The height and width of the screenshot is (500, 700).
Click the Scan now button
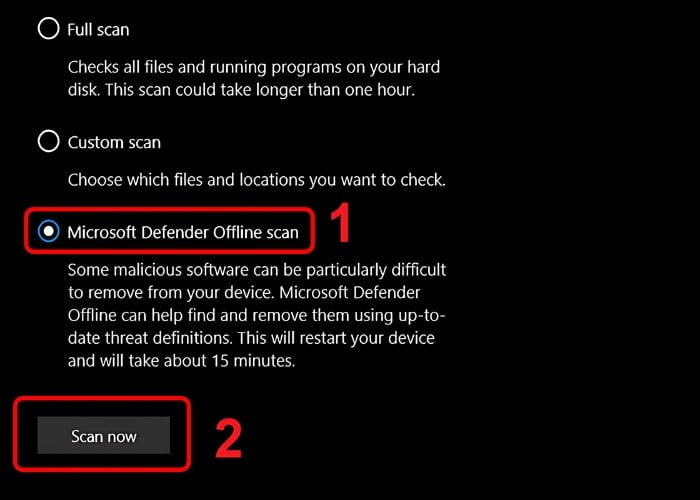104,435
